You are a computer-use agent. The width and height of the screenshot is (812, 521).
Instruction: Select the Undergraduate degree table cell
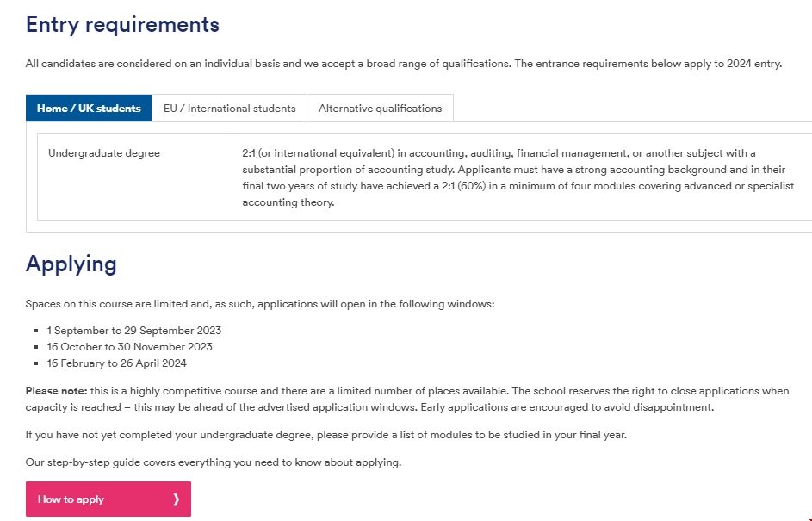[x=104, y=153]
